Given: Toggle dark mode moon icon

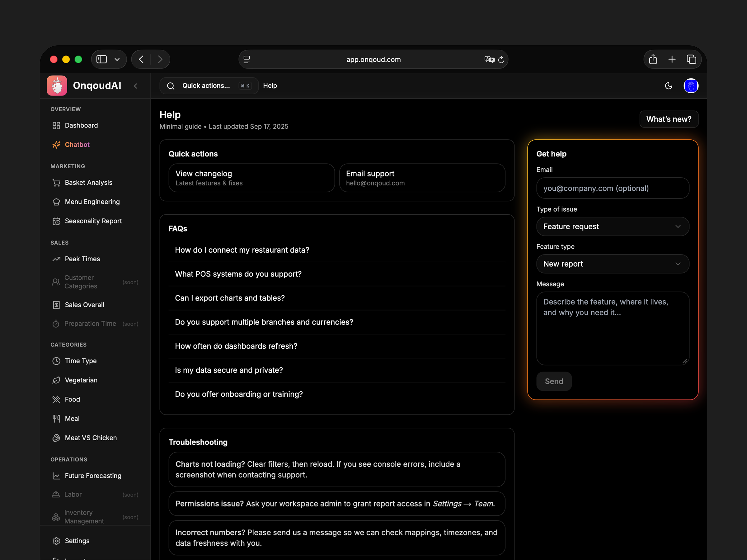Looking at the screenshot, I should click(x=668, y=86).
